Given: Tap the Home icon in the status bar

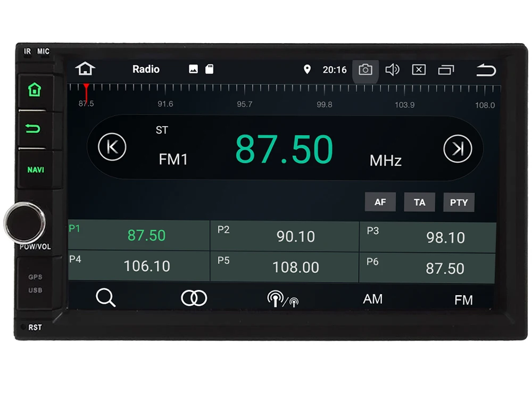Looking at the screenshot, I should coord(85,69).
